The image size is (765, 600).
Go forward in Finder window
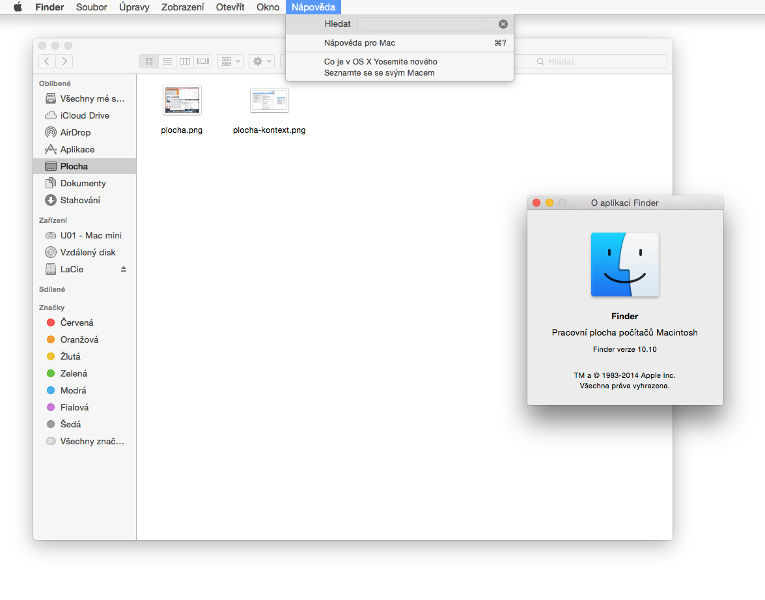tap(64, 61)
